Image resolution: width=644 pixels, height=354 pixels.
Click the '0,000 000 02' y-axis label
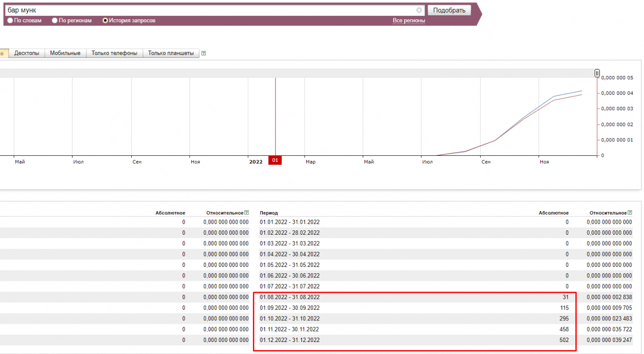click(617, 125)
